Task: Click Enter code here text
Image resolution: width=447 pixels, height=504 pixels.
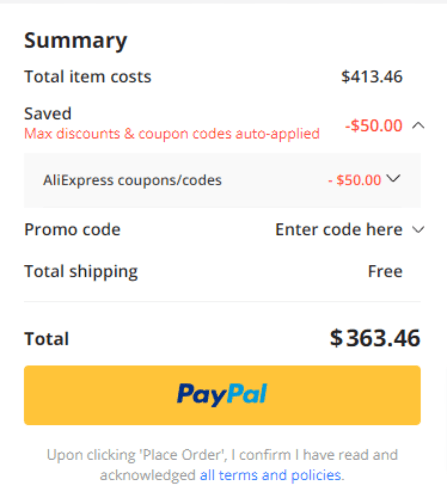Action: [339, 229]
